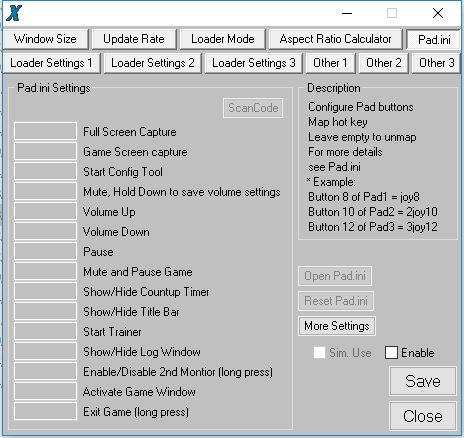Click the Open Pad.ini button
This screenshot has height=438, width=464.
[335, 276]
